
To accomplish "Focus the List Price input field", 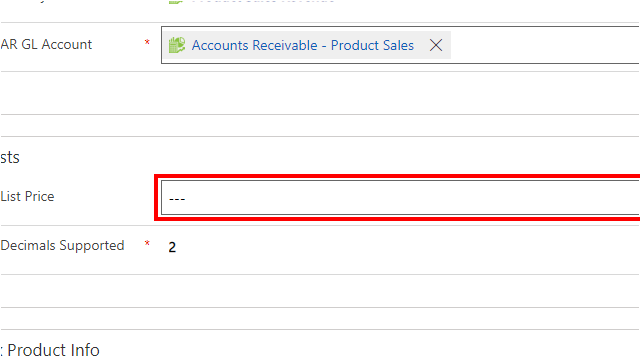I will click(x=400, y=198).
